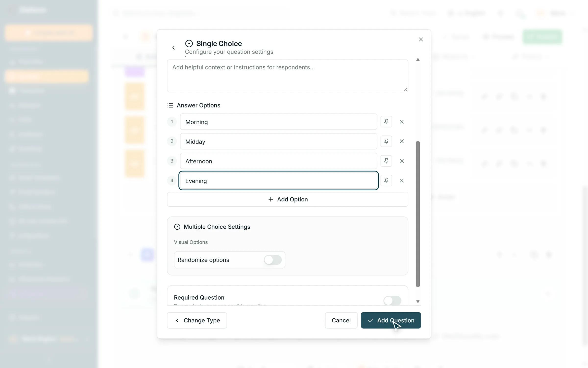The width and height of the screenshot is (588, 368).
Task: Enable the Required Question toggle
Action: [392, 301]
